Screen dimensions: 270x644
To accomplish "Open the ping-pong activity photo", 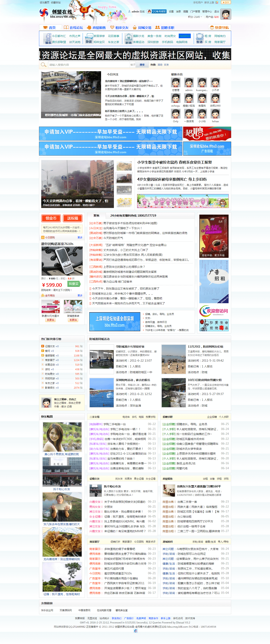I will pyautogui.click(x=102, y=359).
